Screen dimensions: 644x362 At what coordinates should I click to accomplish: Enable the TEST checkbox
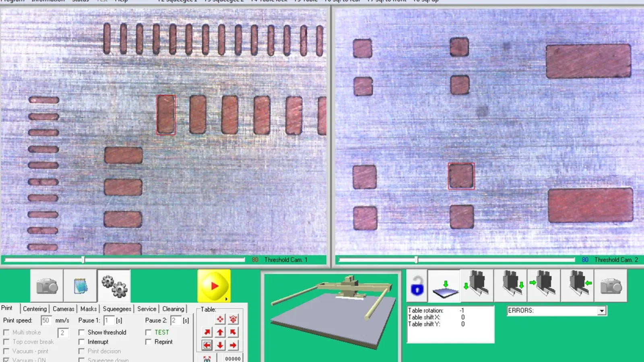click(148, 333)
